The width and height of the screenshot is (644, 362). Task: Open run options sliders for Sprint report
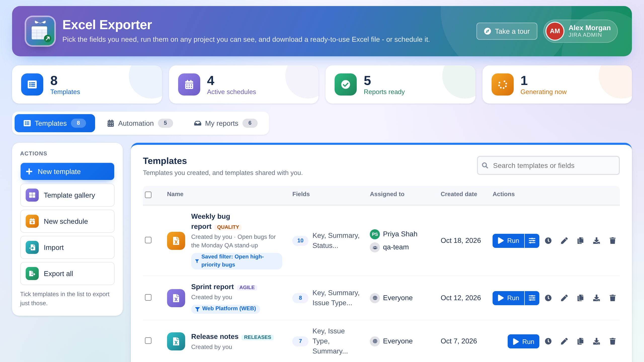(532, 298)
